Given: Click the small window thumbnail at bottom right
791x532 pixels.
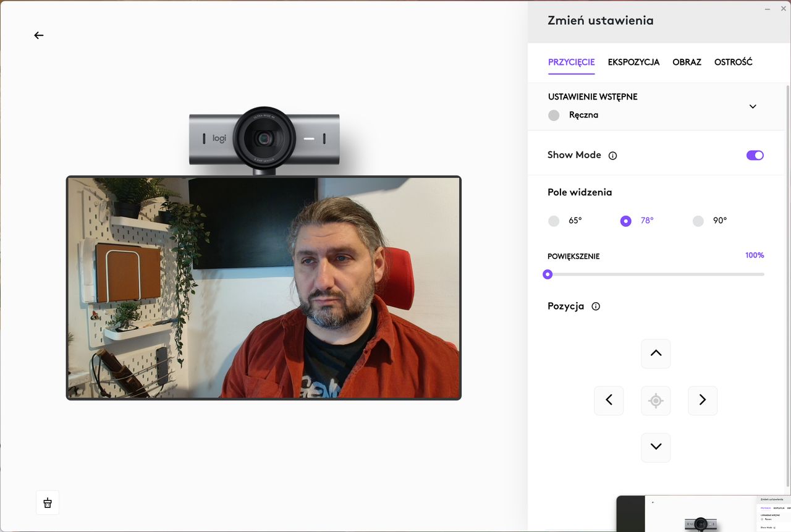Looking at the screenshot, I should click(703, 513).
